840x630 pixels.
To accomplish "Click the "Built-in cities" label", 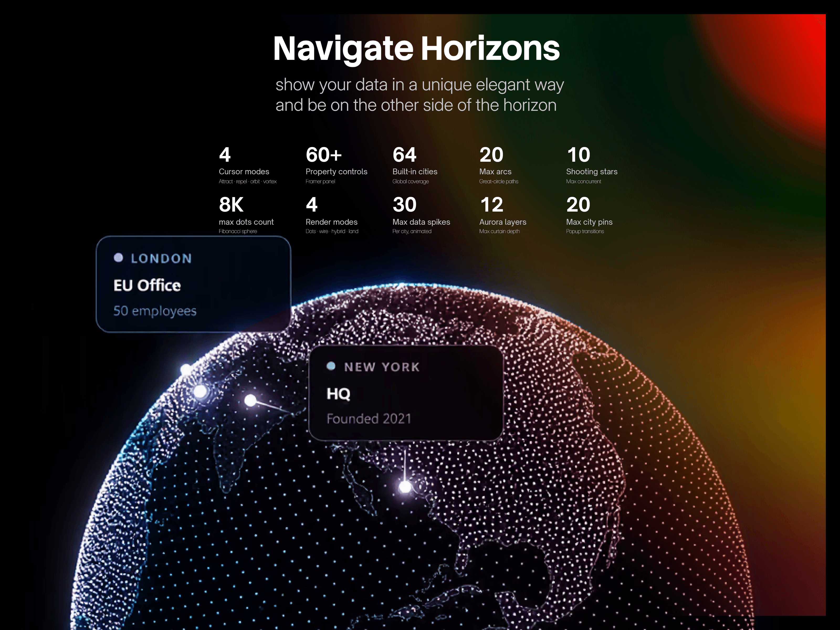I will point(415,172).
